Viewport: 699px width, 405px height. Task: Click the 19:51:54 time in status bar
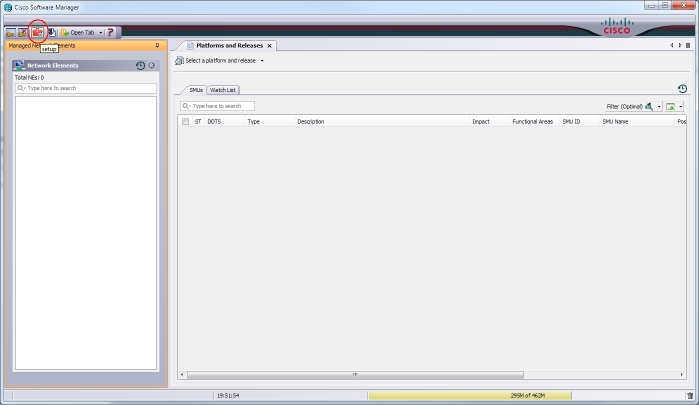pyautogui.click(x=228, y=396)
